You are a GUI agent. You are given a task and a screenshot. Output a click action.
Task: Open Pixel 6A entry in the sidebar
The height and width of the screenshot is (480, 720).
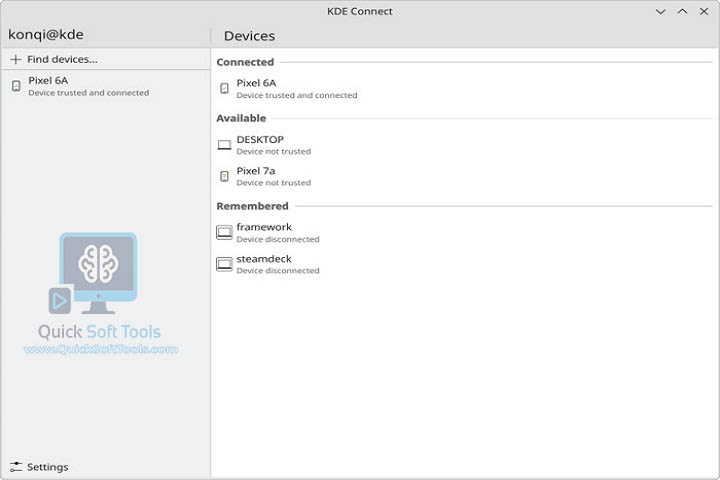pyautogui.click(x=106, y=86)
